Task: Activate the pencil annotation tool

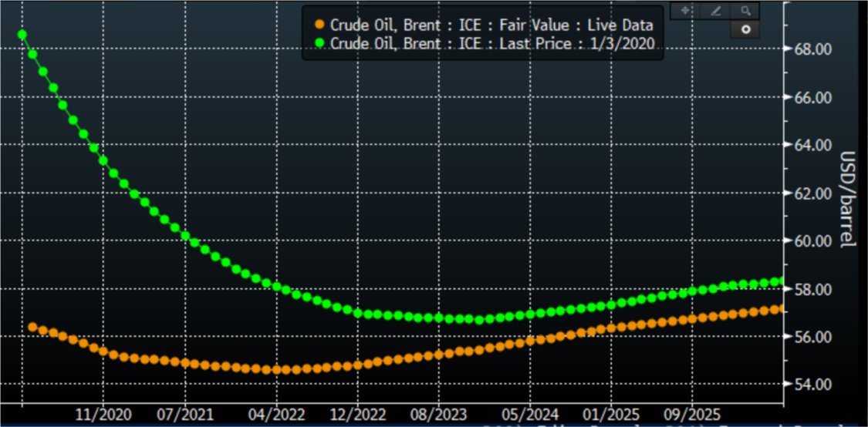Action: (715, 11)
